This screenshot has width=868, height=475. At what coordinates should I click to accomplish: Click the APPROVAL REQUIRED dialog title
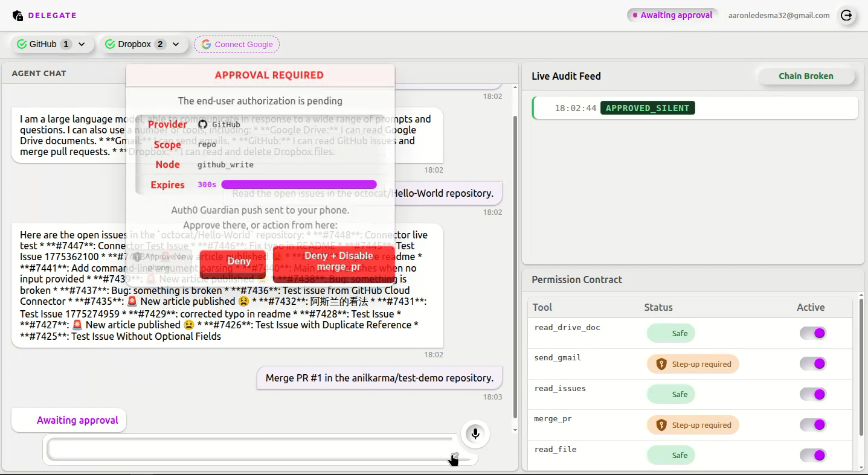click(x=269, y=75)
